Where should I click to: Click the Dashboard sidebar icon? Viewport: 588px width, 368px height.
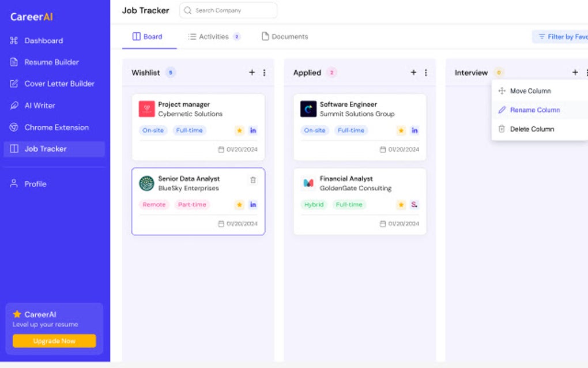point(14,40)
